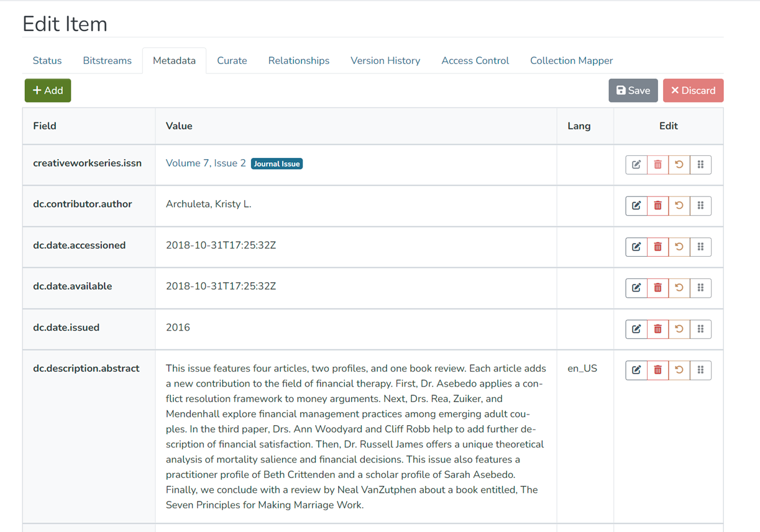
Task: Undo changes to dc.date.issued
Action: [679, 329]
